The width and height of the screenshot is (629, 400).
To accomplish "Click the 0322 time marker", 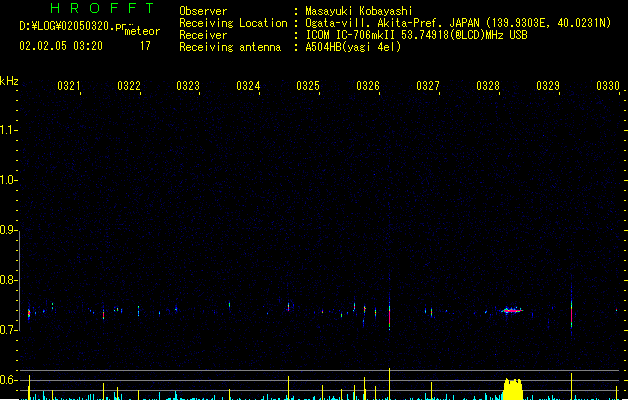I will pyautogui.click(x=129, y=86).
